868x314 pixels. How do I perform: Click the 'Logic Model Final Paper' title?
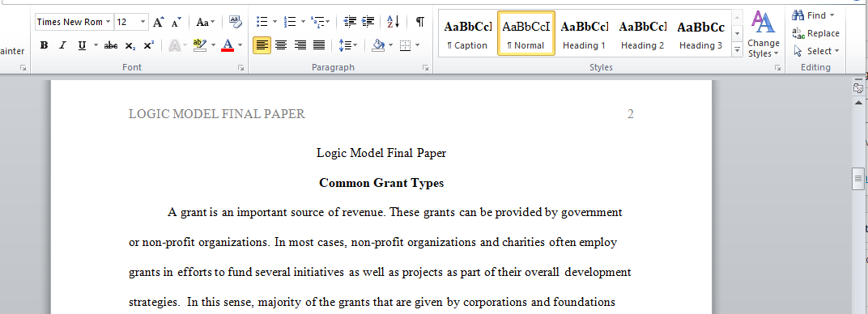click(x=381, y=153)
